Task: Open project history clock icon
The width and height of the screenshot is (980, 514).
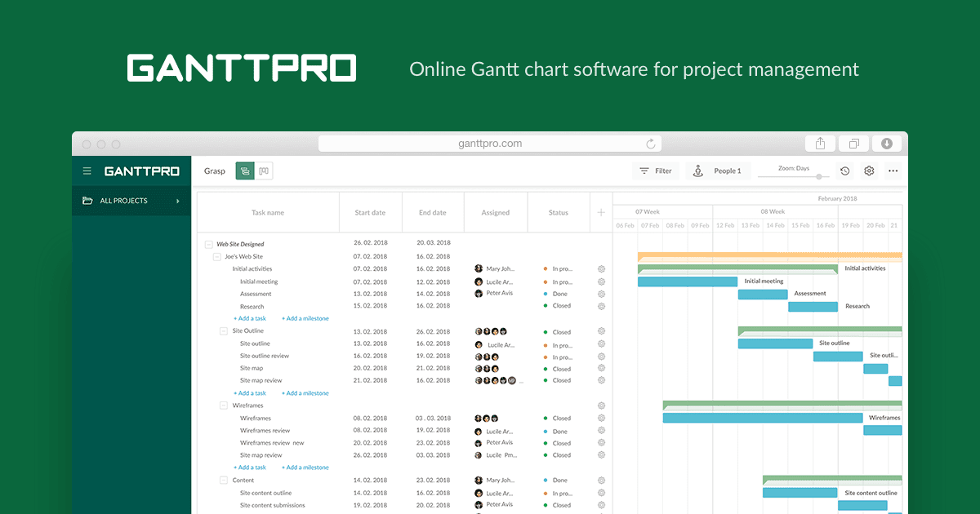Action: coord(845,171)
